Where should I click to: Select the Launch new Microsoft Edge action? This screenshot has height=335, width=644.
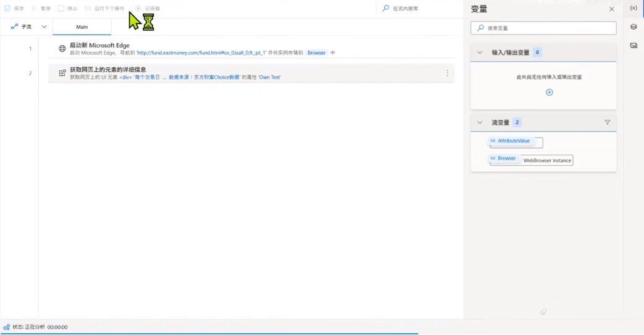(251, 49)
